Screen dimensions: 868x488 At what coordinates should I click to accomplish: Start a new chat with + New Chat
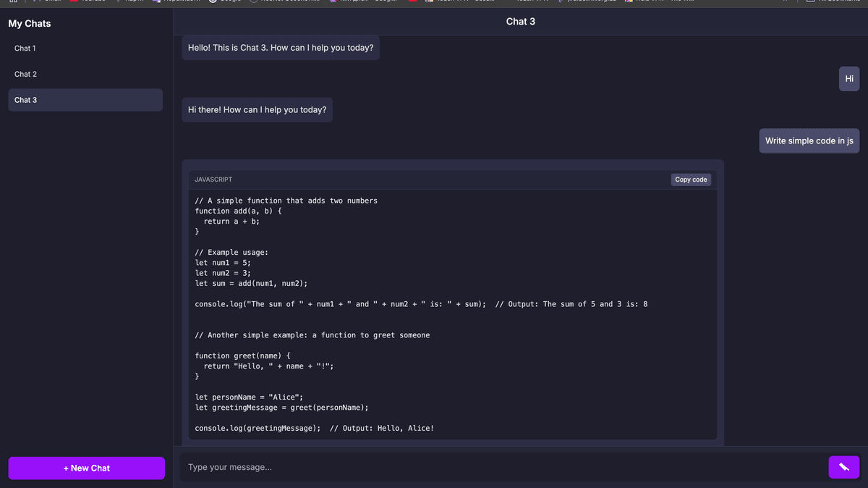pos(86,468)
